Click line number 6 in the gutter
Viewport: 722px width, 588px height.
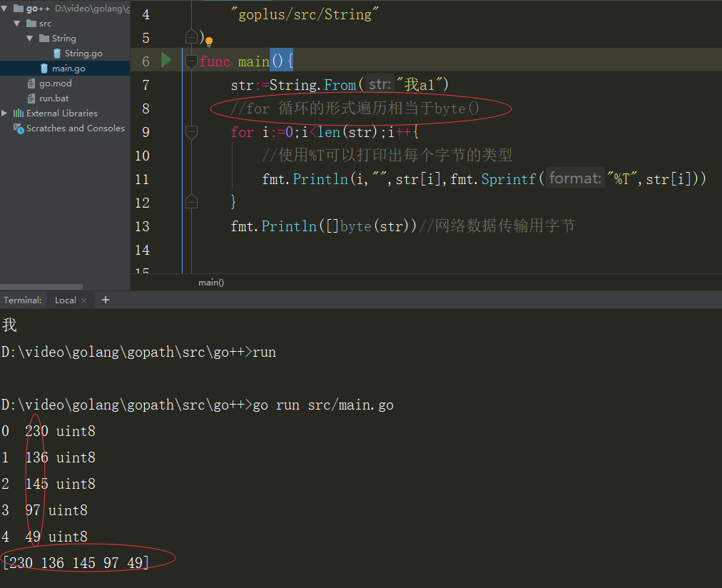tap(146, 61)
